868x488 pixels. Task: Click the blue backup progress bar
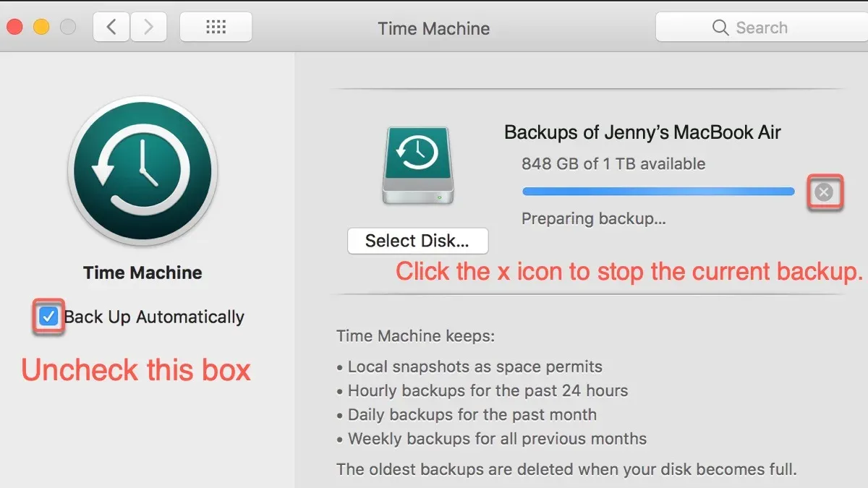point(658,192)
